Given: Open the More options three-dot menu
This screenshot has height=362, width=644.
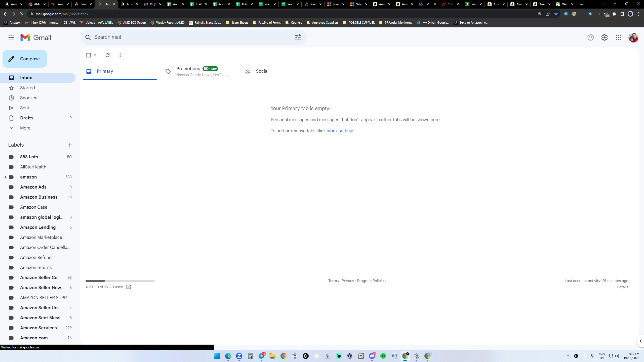Looking at the screenshot, I should coord(120,55).
